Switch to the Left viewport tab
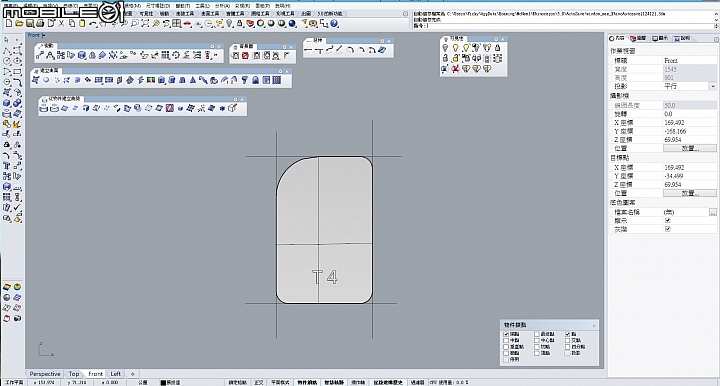This screenshot has width=720, height=386. click(x=116, y=374)
